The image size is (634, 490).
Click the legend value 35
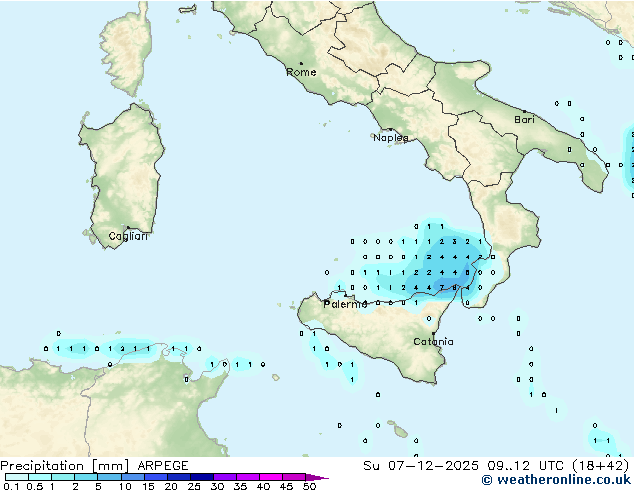tap(240, 486)
